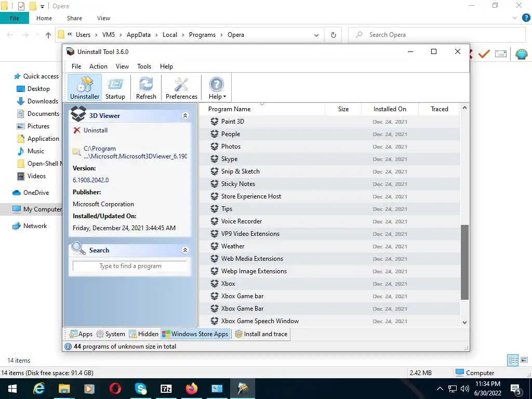The width and height of the screenshot is (532, 399).
Task: Select the Tips app icon
Action: tap(215, 209)
